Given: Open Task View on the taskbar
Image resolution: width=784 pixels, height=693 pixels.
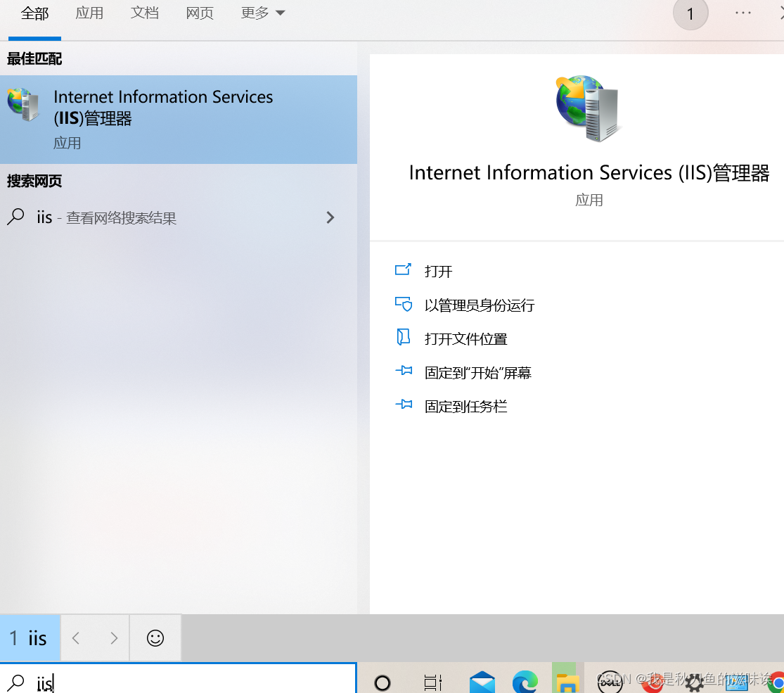Looking at the screenshot, I should (432, 682).
